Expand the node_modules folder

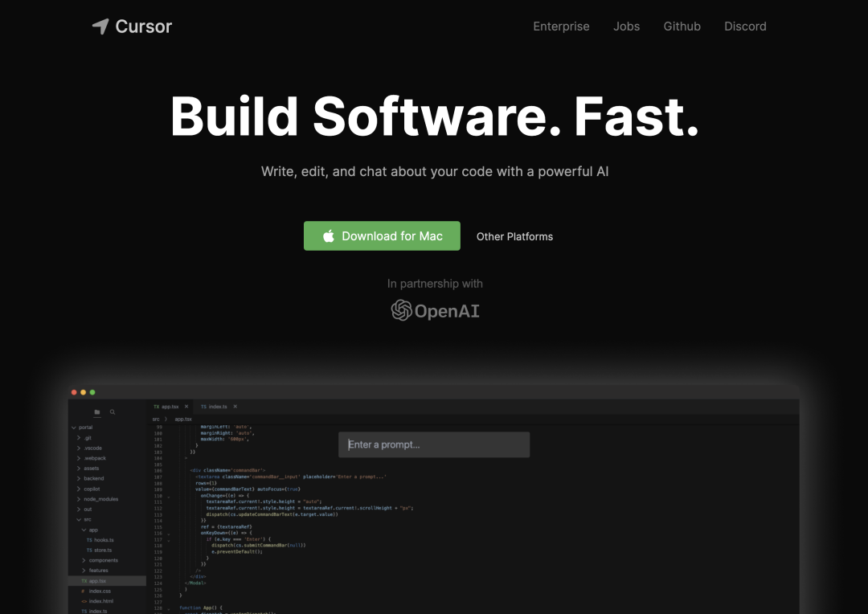click(79, 499)
